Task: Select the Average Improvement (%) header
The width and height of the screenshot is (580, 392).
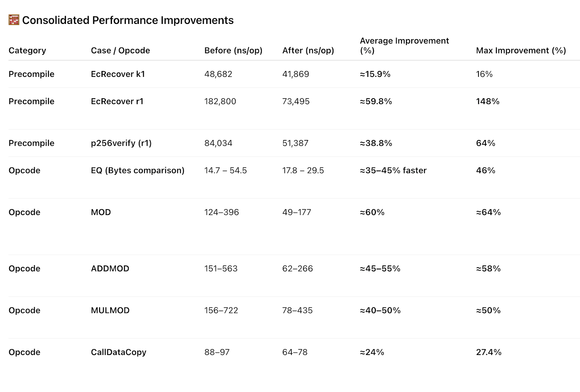Action: coord(404,45)
